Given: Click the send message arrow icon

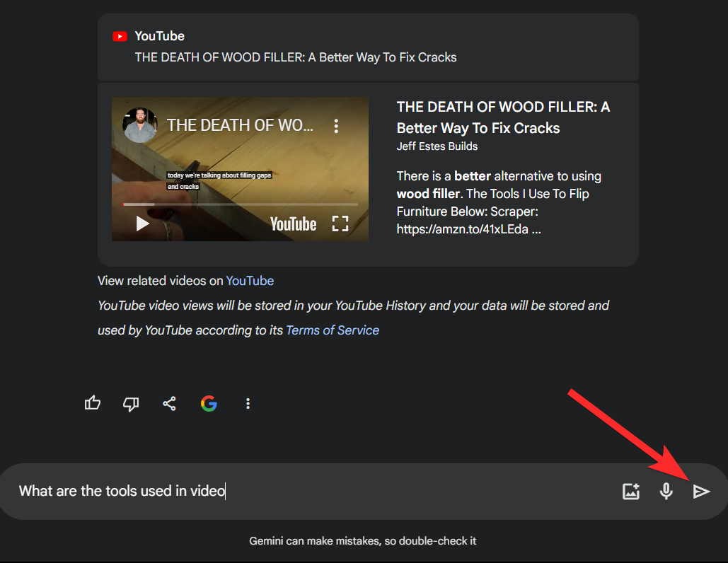Looking at the screenshot, I should click(x=700, y=492).
